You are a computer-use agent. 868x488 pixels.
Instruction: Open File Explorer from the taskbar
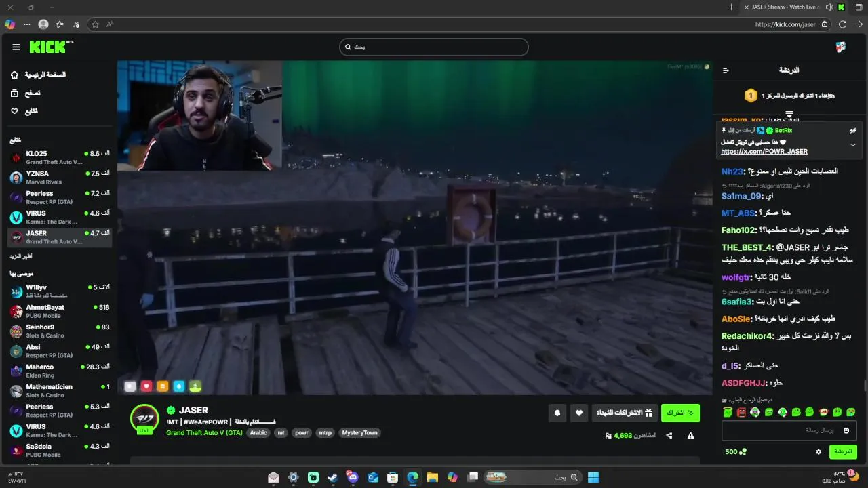[433, 477]
